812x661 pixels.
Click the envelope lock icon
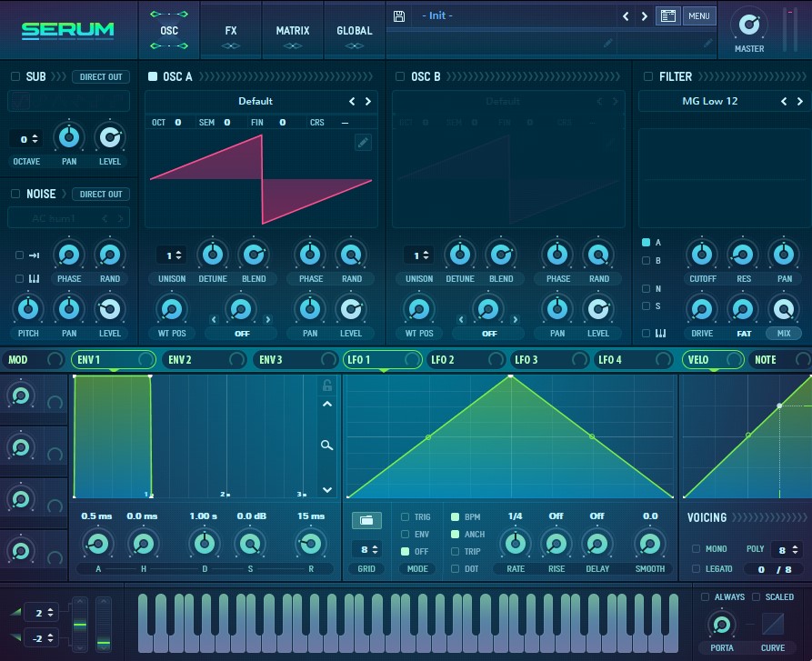click(x=326, y=386)
